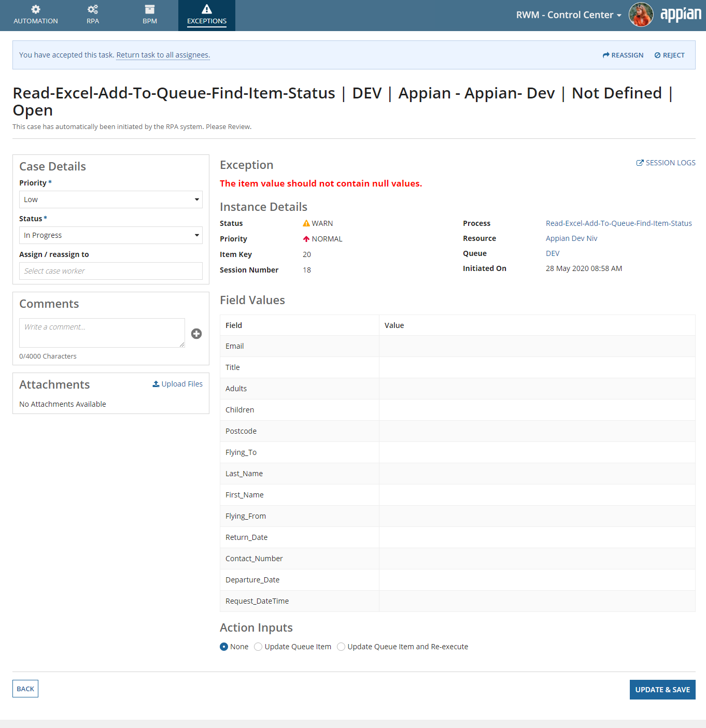Open the RPA gears icon
This screenshot has height=728, width=706.
click(93, 9)
